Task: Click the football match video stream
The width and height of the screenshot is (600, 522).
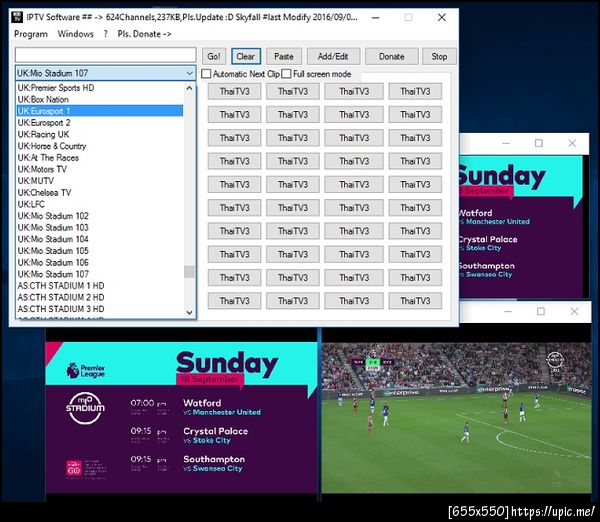Action: [x=456, y=418]
